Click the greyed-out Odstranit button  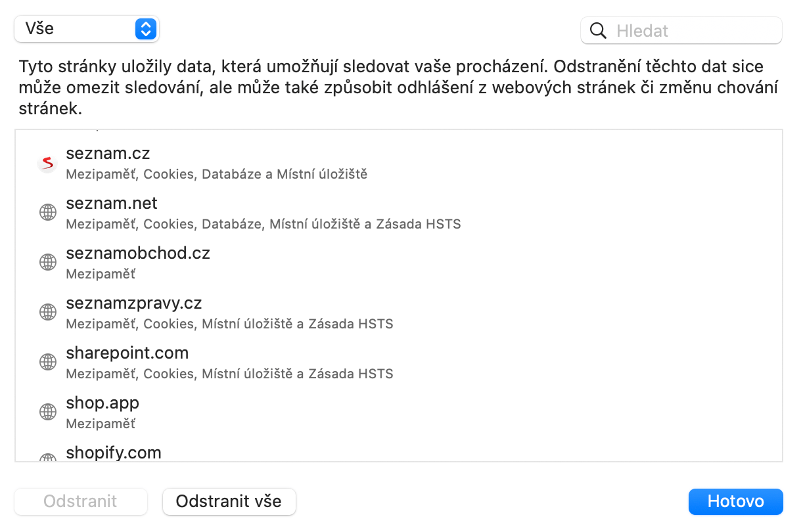click(80, 502)
